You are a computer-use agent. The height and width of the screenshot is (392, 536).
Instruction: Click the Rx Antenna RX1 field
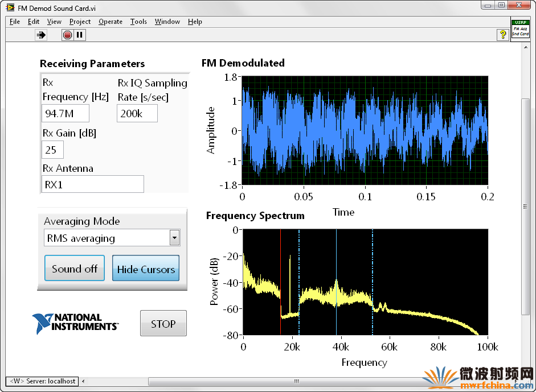click(93, 184)
